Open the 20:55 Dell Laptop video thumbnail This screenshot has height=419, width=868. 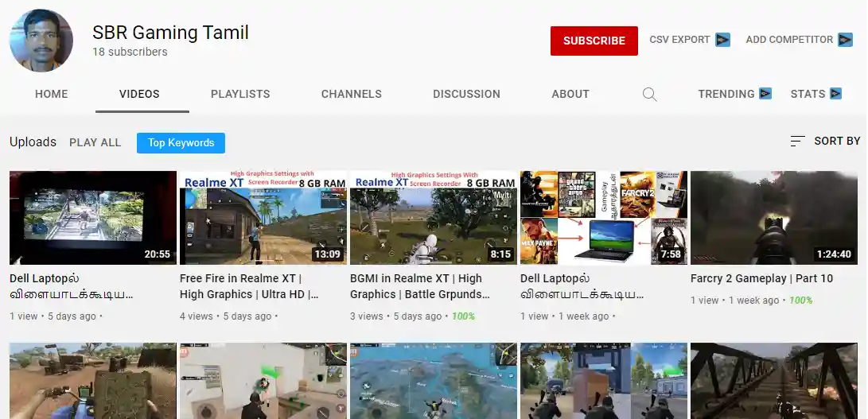coord(93,218)
